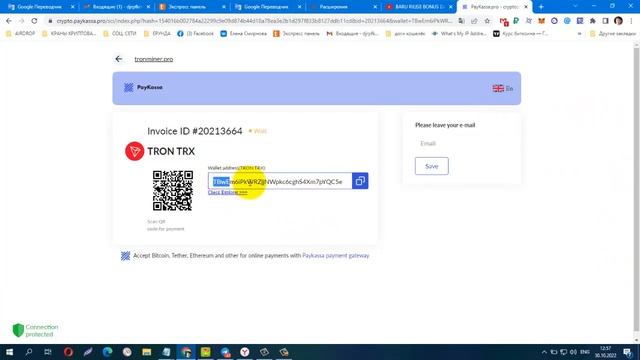This screenshot has width=640, height=360.
Task: Click the red TRON coin logo
Action: 134,151
